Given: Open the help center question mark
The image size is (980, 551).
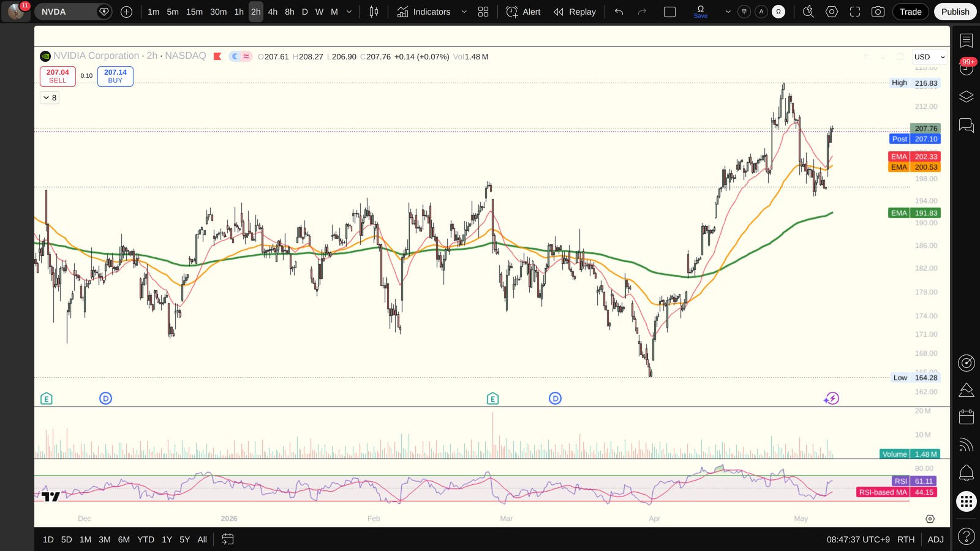Looking at the screenshot, I should tap(967, 537).
